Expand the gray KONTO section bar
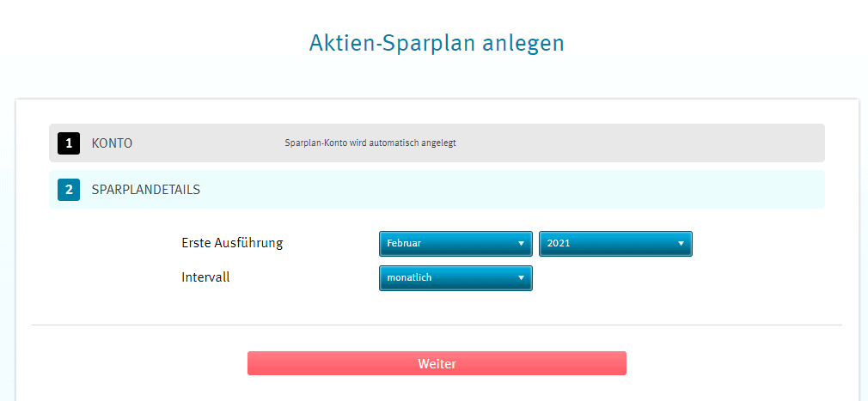868x401 pixels. pos(437,143)
